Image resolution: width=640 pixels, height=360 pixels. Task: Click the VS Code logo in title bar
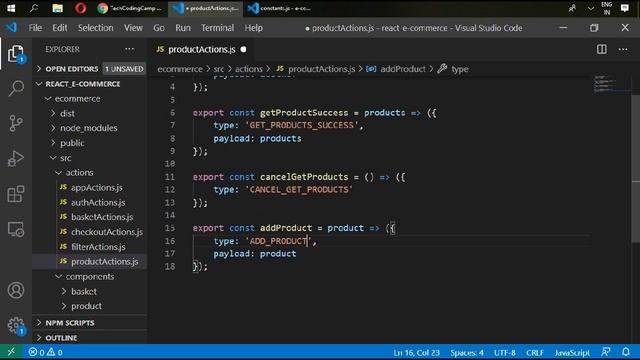pos(11,27)
